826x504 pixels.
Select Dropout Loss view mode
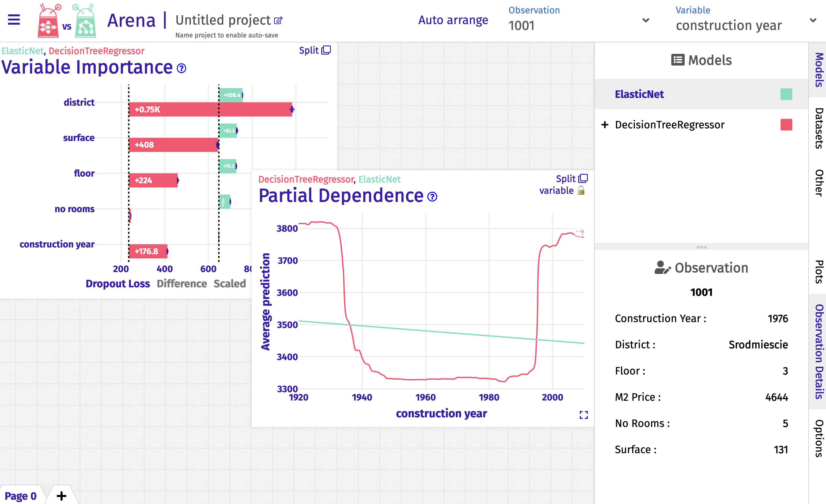coord(118,284)
